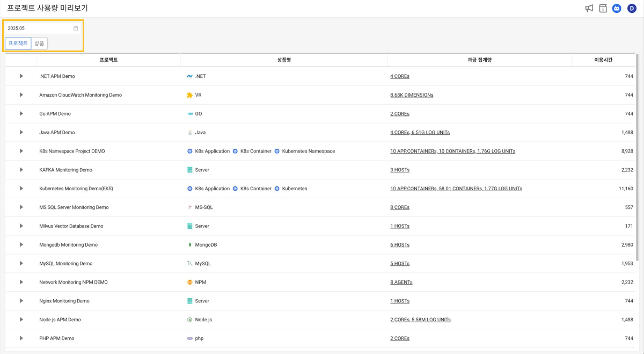Viewport: 644px width, 354px height.
Task: Click the Kubernetes icon in EKS row
Action: tap(277, 189)
